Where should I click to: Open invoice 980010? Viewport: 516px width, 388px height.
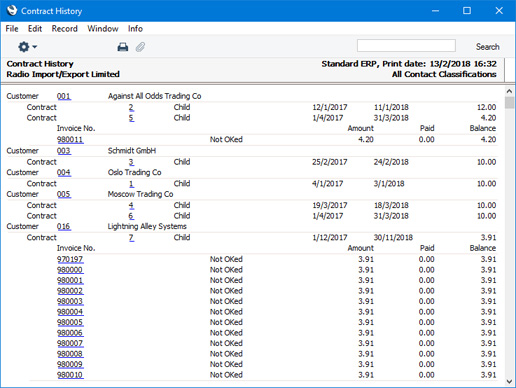[x=70, y=375]
